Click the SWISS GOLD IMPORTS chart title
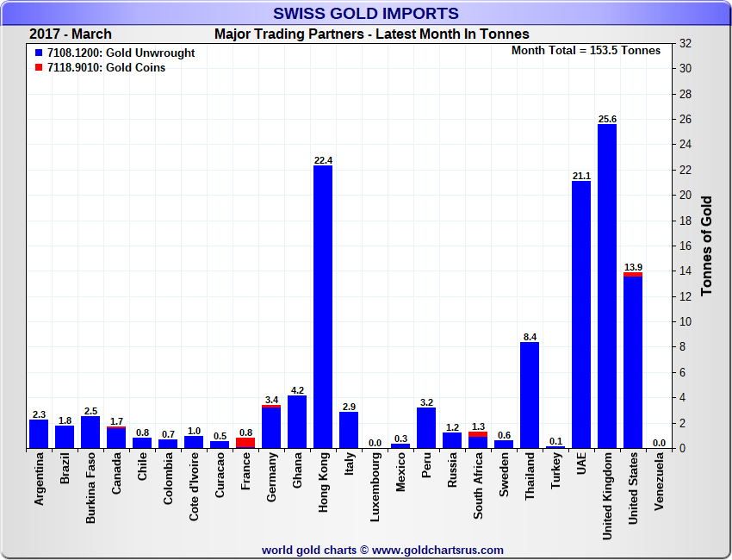Image resolution: width=732 pixels, height=560 pixels. [366, 13]
